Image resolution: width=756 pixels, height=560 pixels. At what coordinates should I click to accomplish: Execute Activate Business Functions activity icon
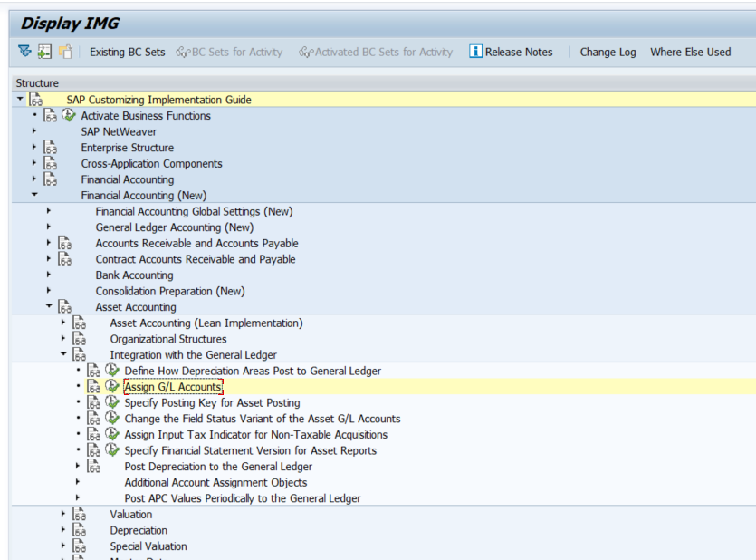pyautogui.click(x=69, y=115)
